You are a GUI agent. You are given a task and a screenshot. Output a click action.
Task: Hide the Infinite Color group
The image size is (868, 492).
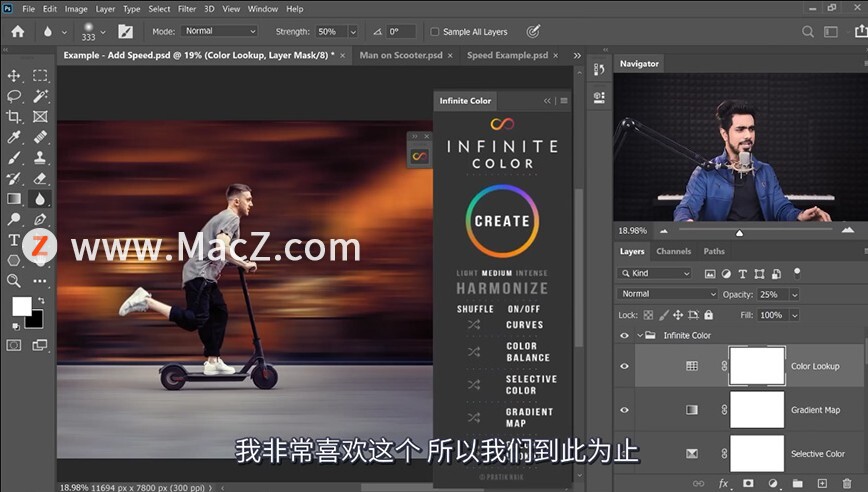point(624,335)
